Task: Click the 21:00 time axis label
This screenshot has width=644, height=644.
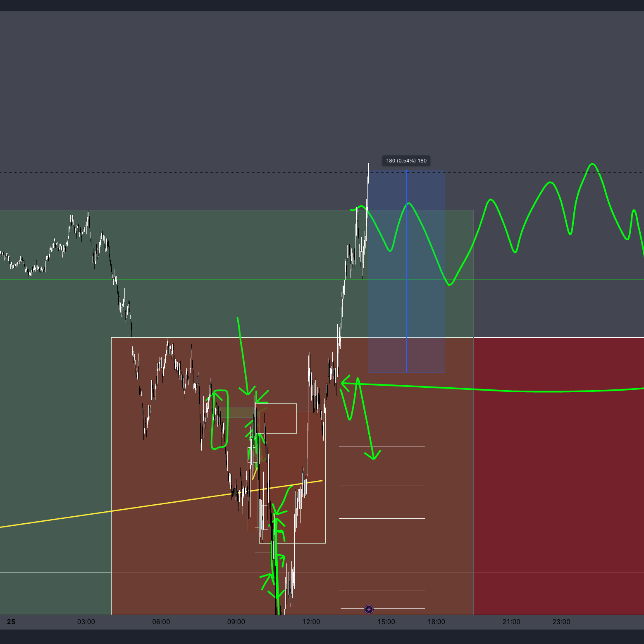Action: 511,622
